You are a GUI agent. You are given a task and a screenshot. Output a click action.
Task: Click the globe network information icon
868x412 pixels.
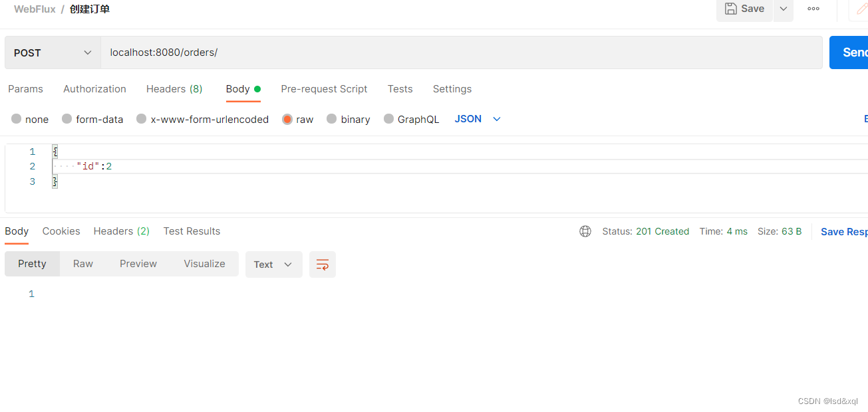pyautogui.click(x=585, y=231)
